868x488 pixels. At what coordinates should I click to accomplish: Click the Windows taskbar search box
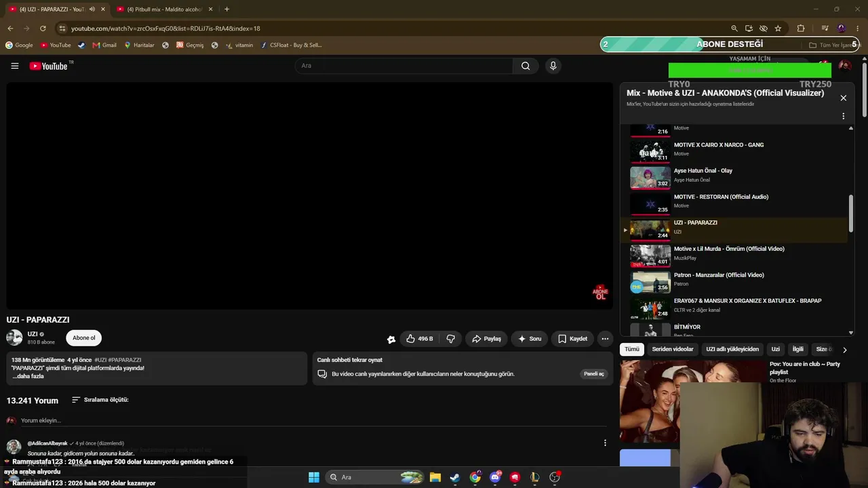375,477
